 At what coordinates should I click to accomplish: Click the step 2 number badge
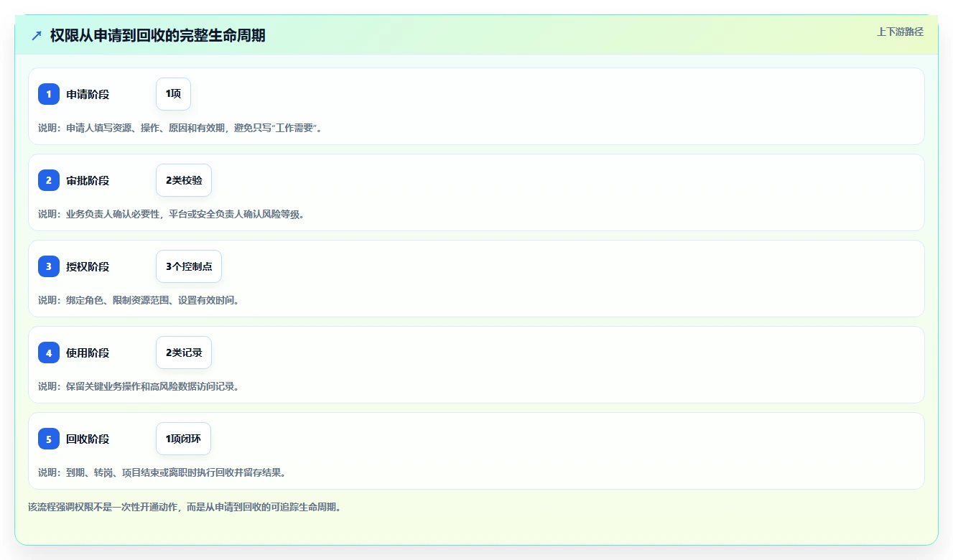[49, 180]
